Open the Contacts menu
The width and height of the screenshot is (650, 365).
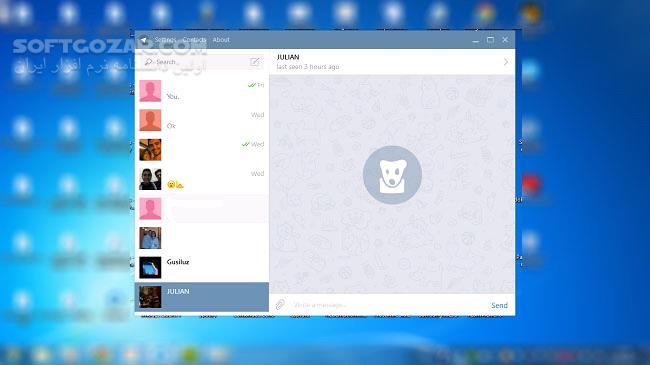pyautogui.click(x=194, y=40)
